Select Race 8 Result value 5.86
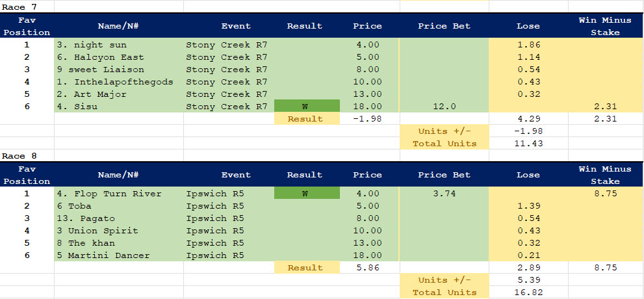Viewport: 644px width, 299px height. (368, 268)
